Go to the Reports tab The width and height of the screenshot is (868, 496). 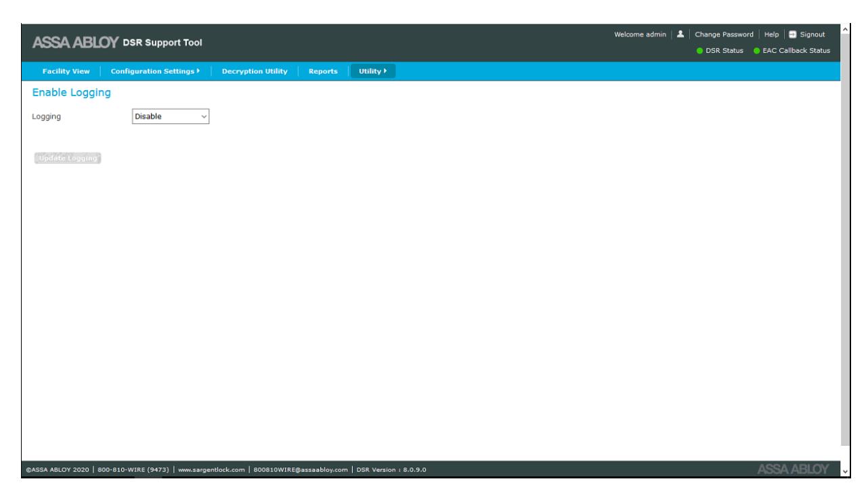point(323,71)
